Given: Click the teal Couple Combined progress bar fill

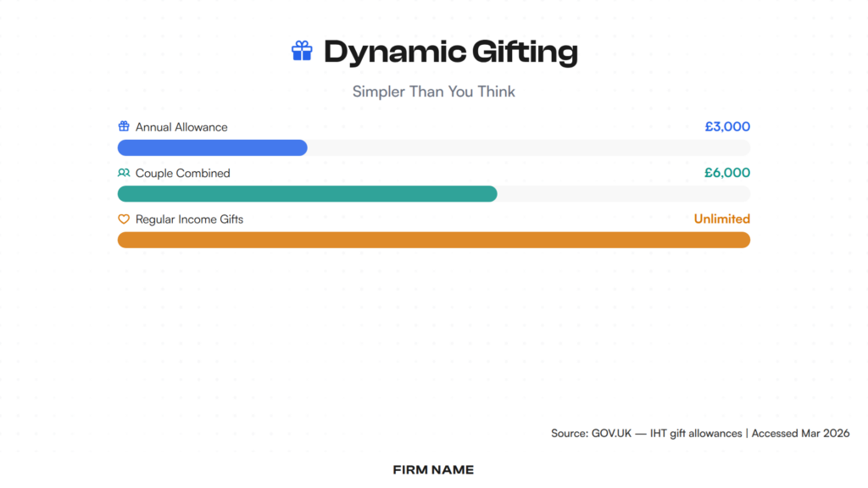Looking at the screenshot, I should tap(307, 194).
